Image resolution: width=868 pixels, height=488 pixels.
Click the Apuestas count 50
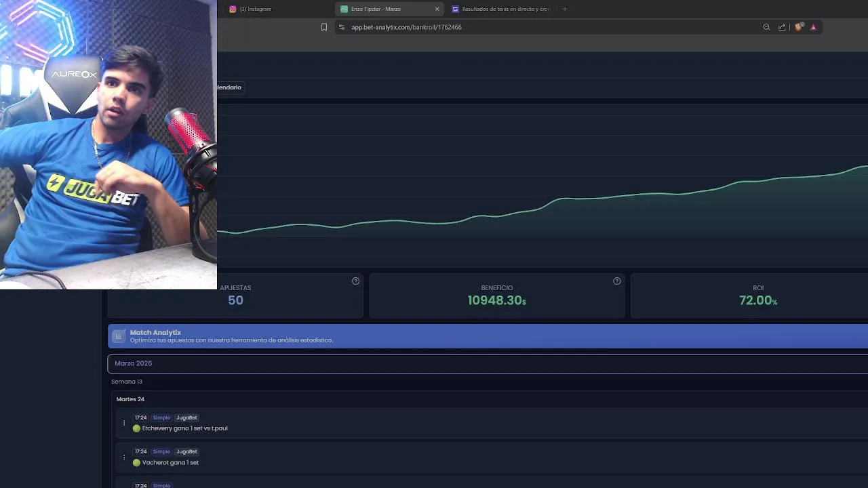[235, 300]
